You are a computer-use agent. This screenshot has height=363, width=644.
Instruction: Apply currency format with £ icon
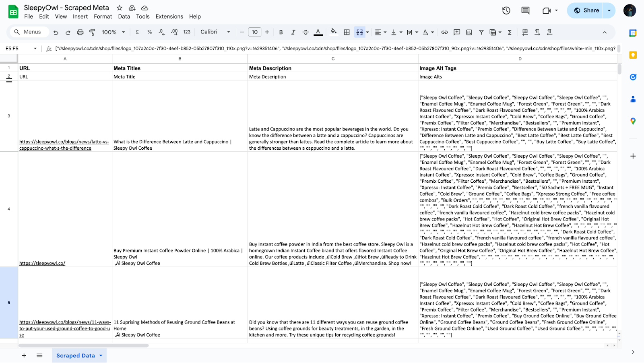coord(138,32)
